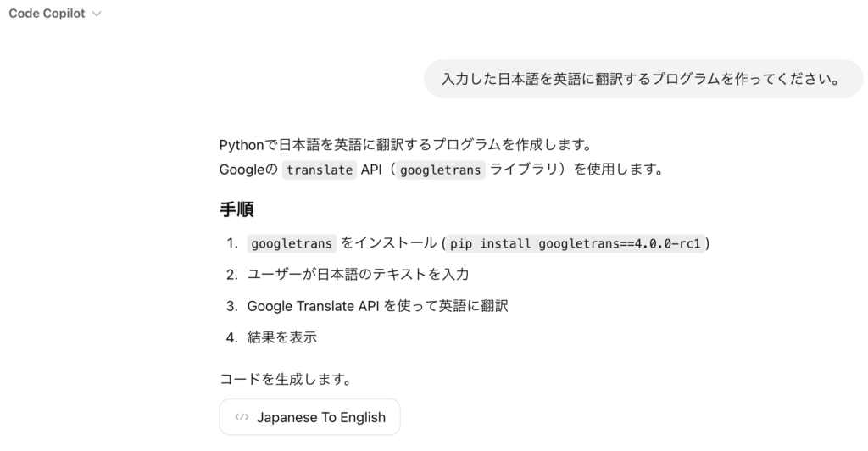
Task: Click the Code Copilot model title
Action: click(47, 14)
